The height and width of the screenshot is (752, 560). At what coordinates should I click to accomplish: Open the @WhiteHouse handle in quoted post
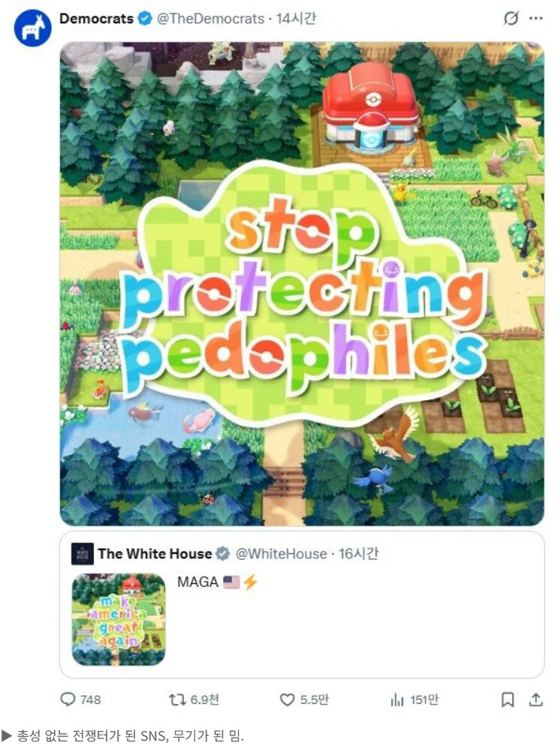pyautogui.click(x=281, y=554)
